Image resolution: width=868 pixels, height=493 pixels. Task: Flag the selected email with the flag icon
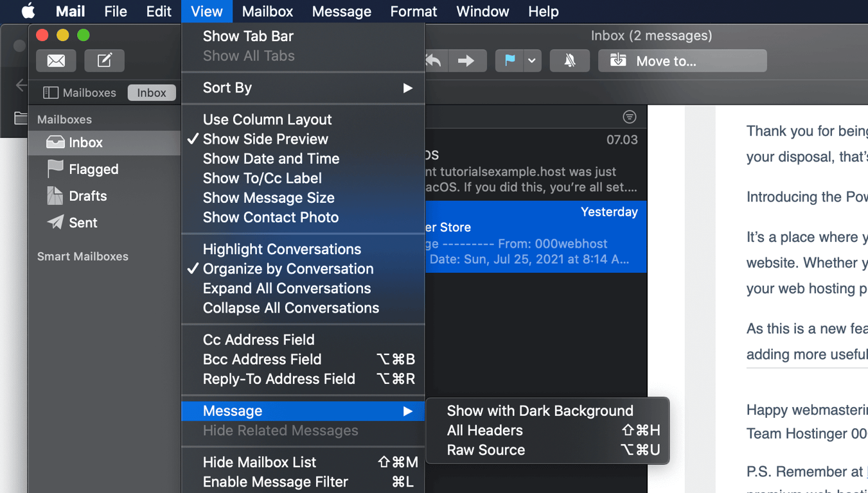tap(509, 60)
